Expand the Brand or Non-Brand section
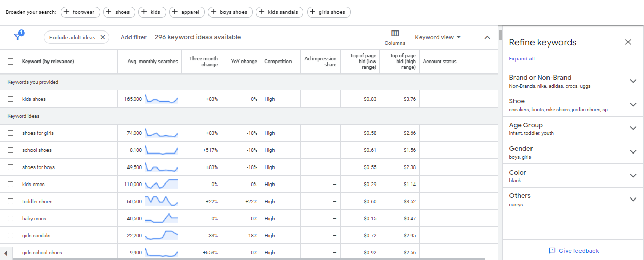This screenshot has width=644, height=260. [633, 81]
